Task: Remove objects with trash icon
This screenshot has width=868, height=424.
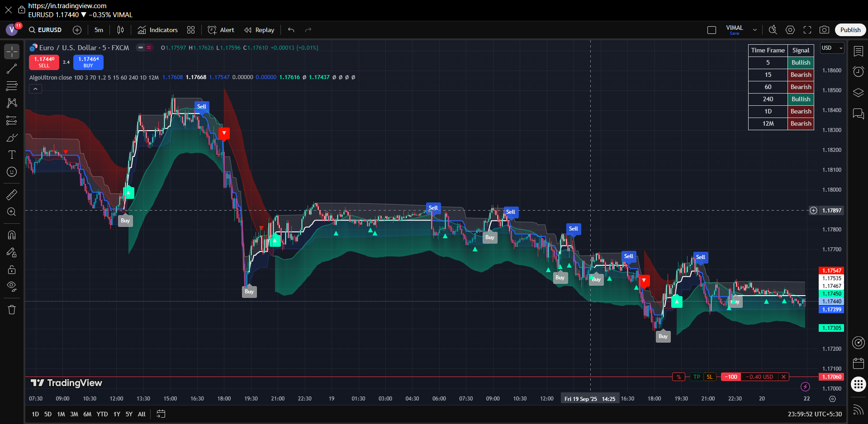Action: (12, 310)
